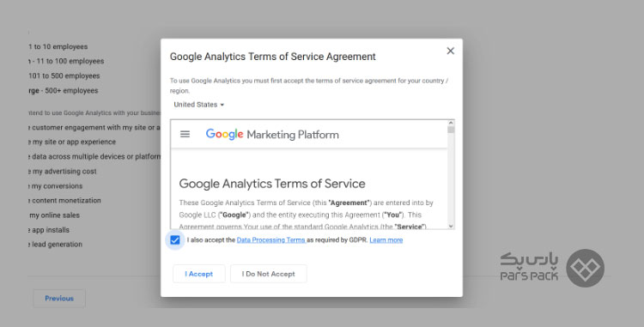This screenshot has width=644, height=327.
Task: Open the Data Processing Terms link
Action: click(271, 240)
